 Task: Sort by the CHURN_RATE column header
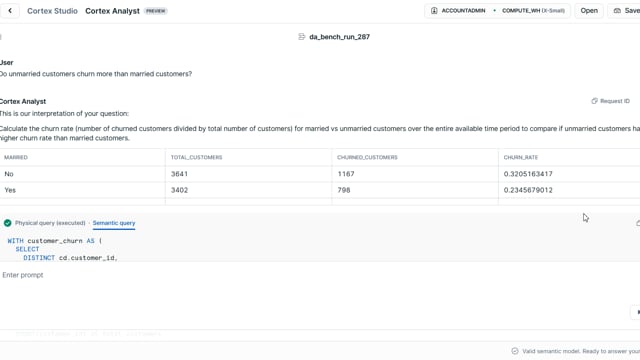[521, 157]
